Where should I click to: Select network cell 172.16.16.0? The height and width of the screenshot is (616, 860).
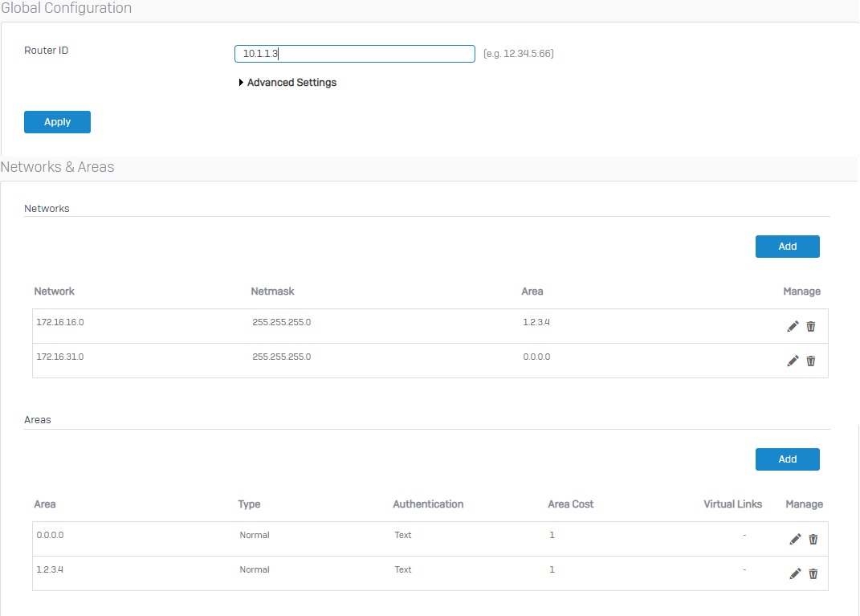pyautogui.click(x=60, y=322)
